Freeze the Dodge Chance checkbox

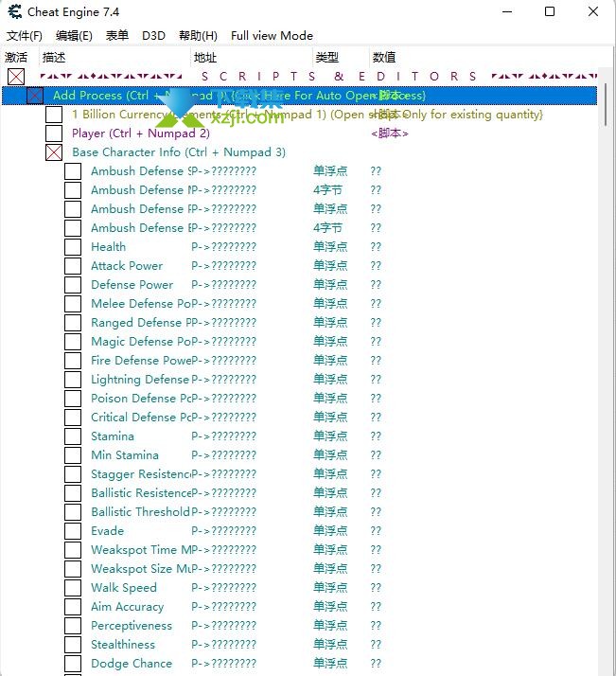pos(73,664)
